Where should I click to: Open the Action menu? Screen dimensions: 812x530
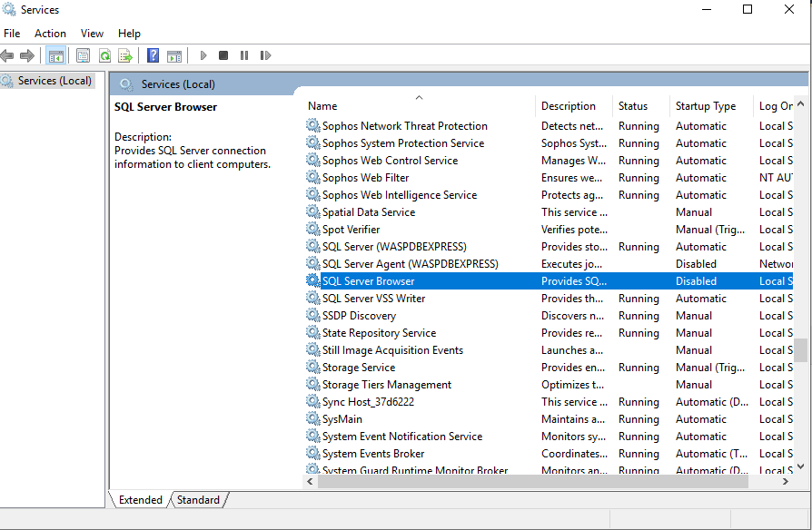point(50,33)
